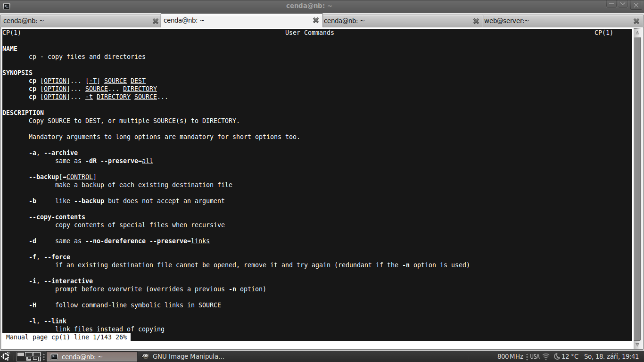Open calendar from the date and time
The height and width of the screenshot is (362, 644).
[x=611, y=357]
